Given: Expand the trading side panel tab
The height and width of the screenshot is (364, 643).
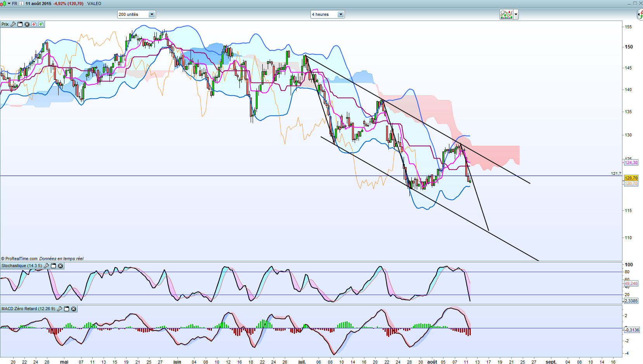Looking at the screenshot, I should [x=640, y=15].
